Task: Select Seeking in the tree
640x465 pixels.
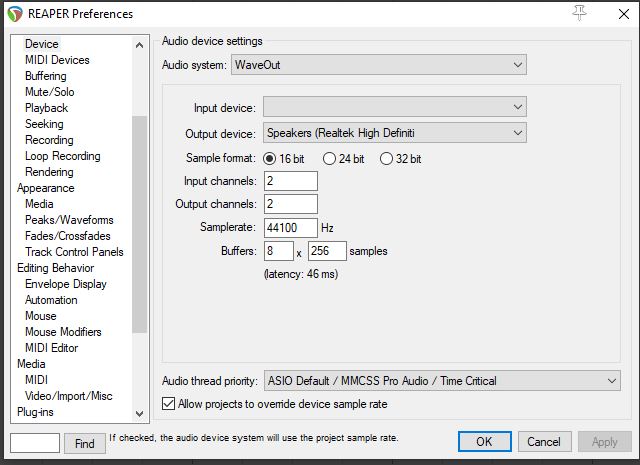Action: pos(44,124)
